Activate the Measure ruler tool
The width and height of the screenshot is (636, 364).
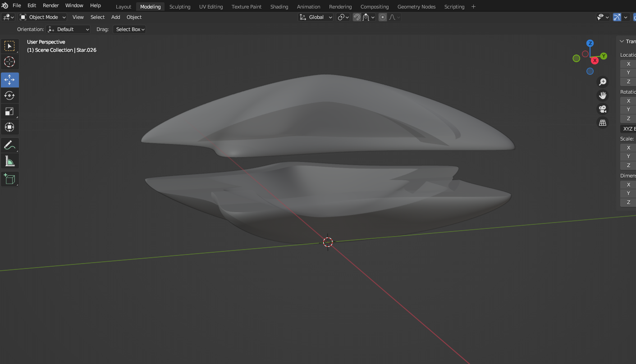[9, 161]
